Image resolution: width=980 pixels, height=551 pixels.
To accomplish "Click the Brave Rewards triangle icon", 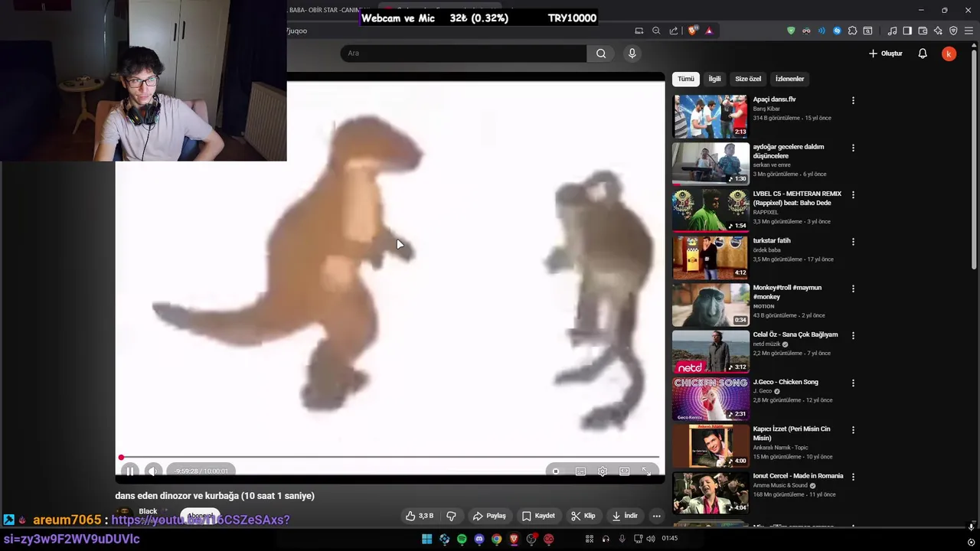I will point(709,31).
